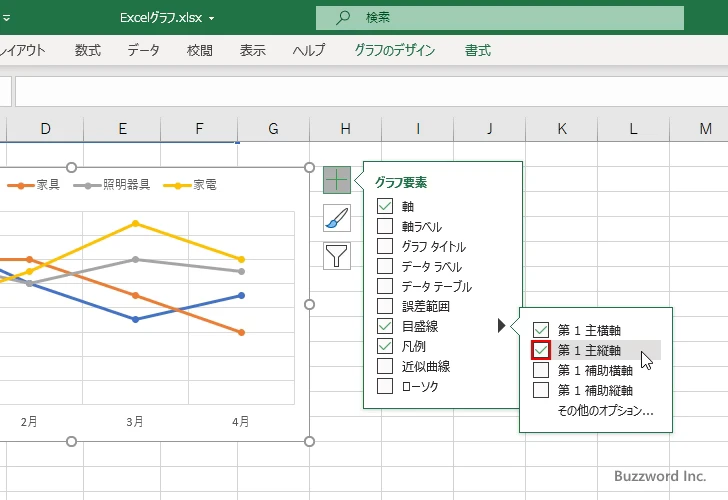The image size is (728, 500).
Task: Click the yellow 家電 peak marker at 3月
Action: (136, 224)
